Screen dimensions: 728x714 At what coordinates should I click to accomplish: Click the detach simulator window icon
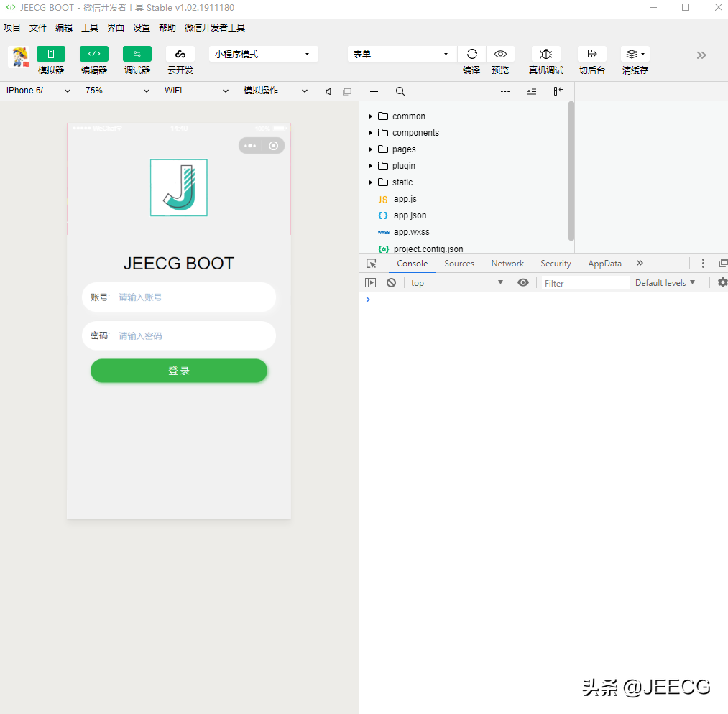[347, 91]
